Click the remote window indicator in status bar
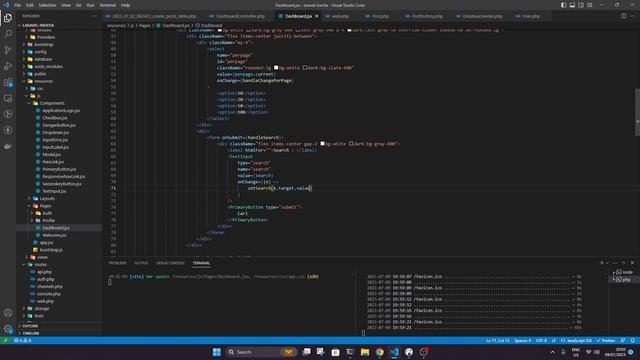Image resolution: width=640 pixels, height=360 pixels. [x=5, y=340]
